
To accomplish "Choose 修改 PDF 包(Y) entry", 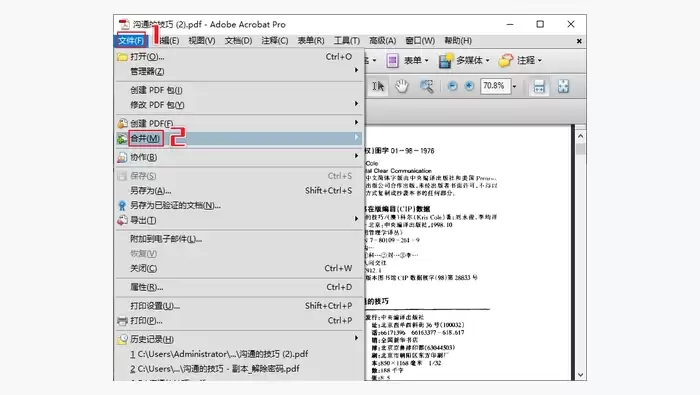I will [x=240, y=105].
